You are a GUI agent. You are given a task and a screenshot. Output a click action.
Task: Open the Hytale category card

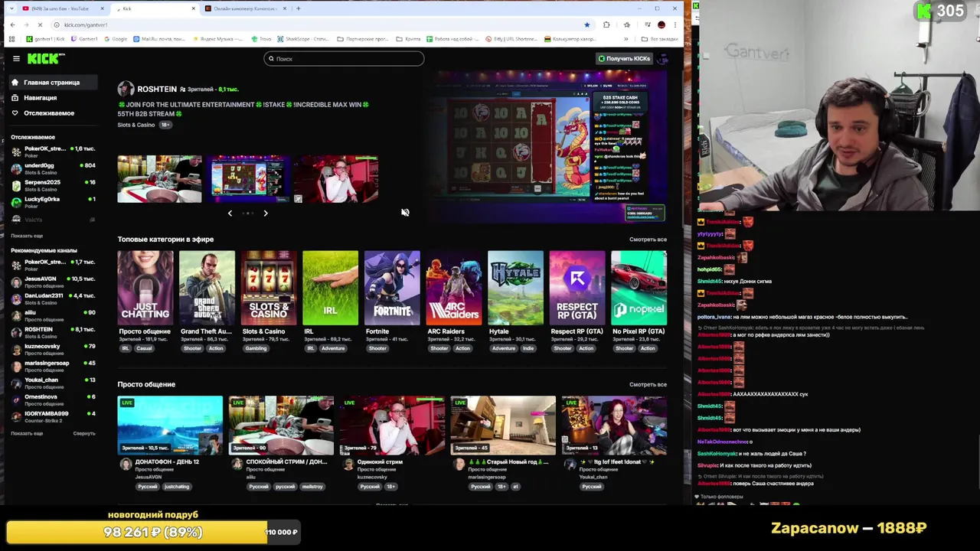[515, 289]
